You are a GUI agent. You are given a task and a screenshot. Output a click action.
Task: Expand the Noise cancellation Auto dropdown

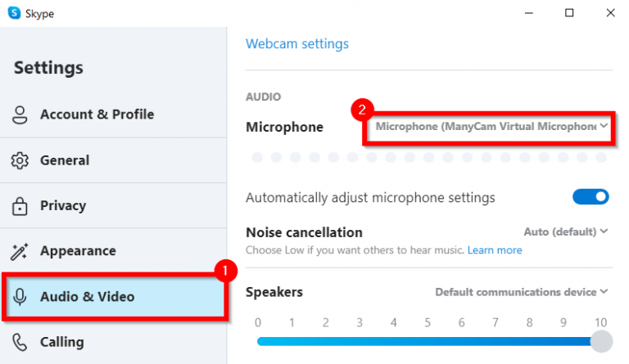pyautogui.click(x=566, y=232)
